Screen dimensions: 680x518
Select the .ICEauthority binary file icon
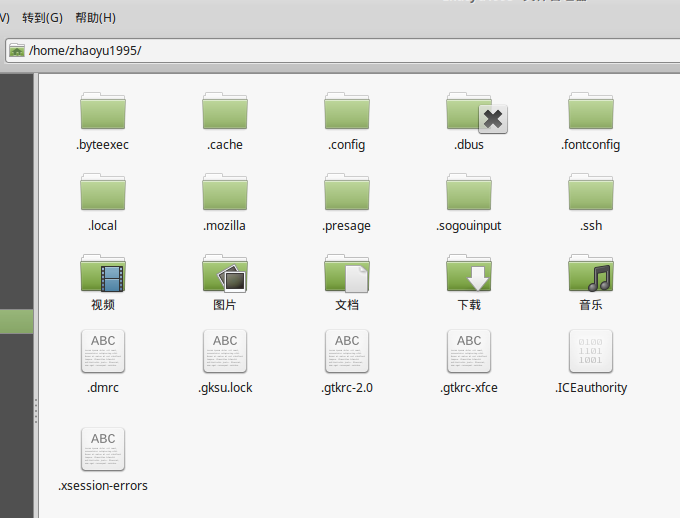[591, 351]
